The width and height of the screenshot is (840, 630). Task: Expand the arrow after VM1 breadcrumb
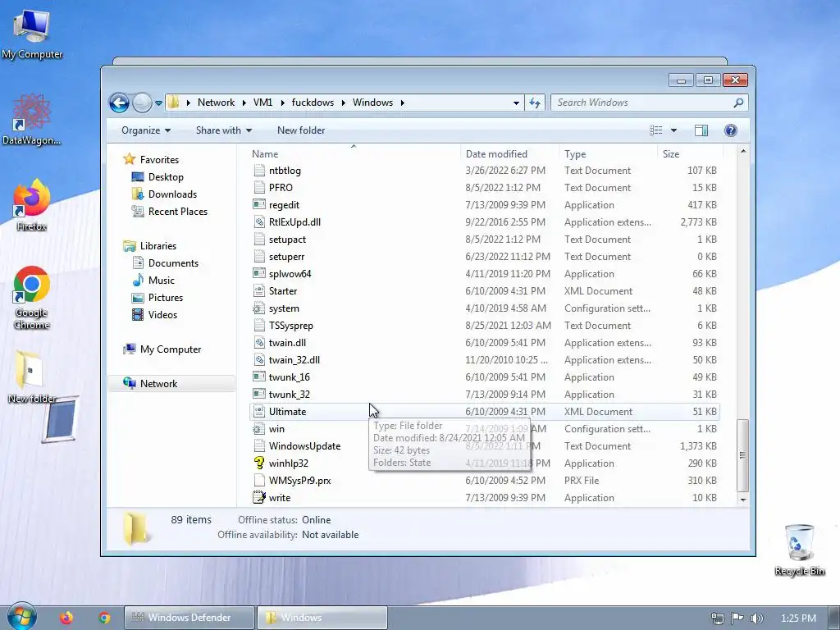282,103
